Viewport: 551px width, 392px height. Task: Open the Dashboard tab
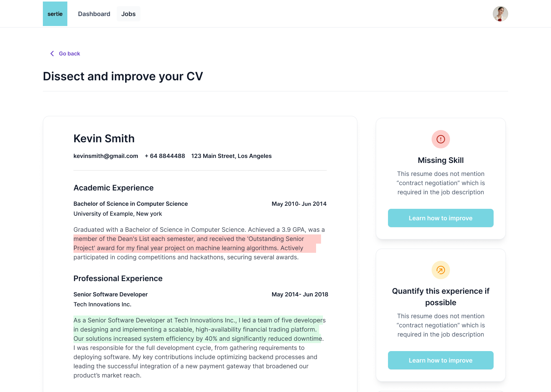click(94, 14)
